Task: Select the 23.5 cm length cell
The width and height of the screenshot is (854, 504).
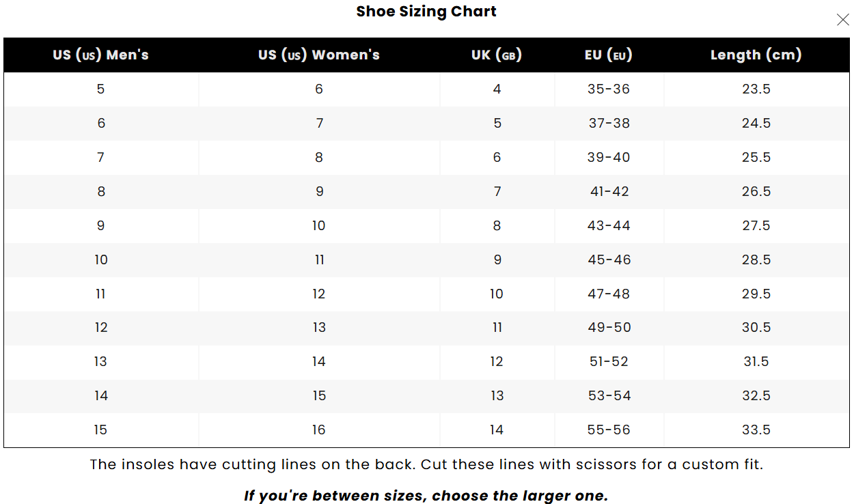Action: (756, 89)
